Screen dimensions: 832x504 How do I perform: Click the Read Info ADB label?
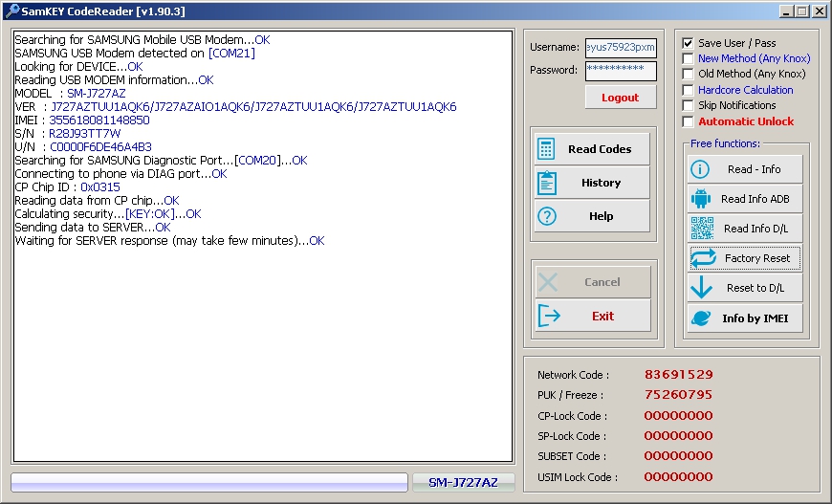[x=755, y=199]
